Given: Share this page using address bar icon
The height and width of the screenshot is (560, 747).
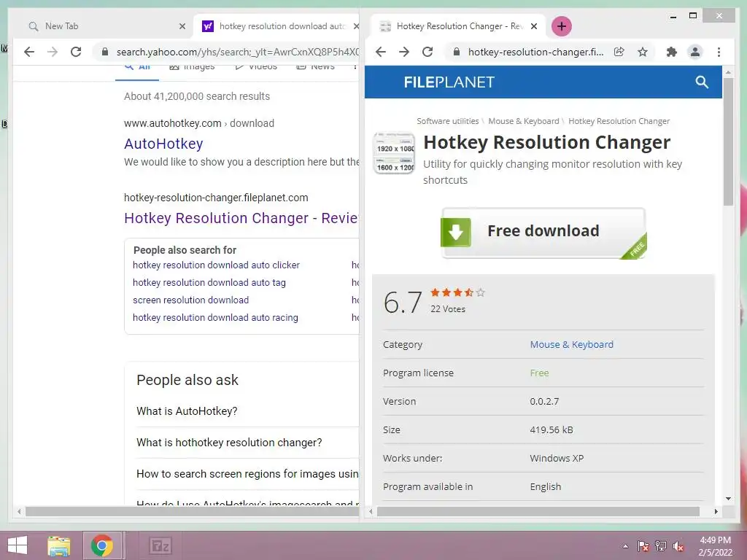Looking at the screenshot, I should [619, 52].
